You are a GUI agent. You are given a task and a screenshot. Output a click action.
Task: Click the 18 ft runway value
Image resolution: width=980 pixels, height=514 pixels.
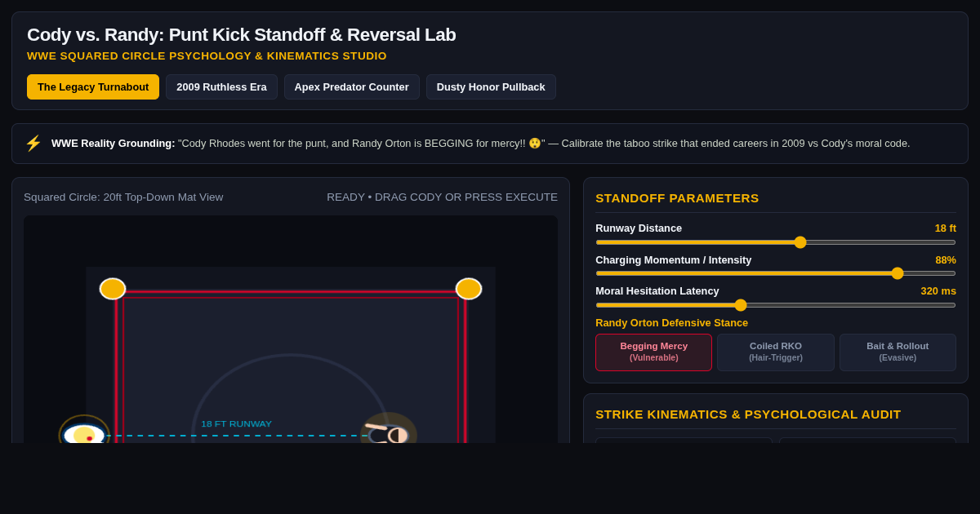point(946,228)
